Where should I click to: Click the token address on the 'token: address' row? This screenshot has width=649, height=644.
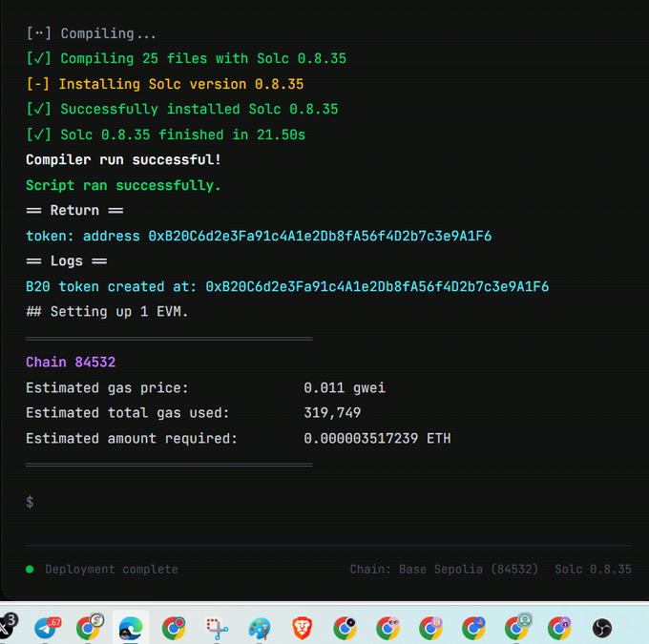[320, 237]
